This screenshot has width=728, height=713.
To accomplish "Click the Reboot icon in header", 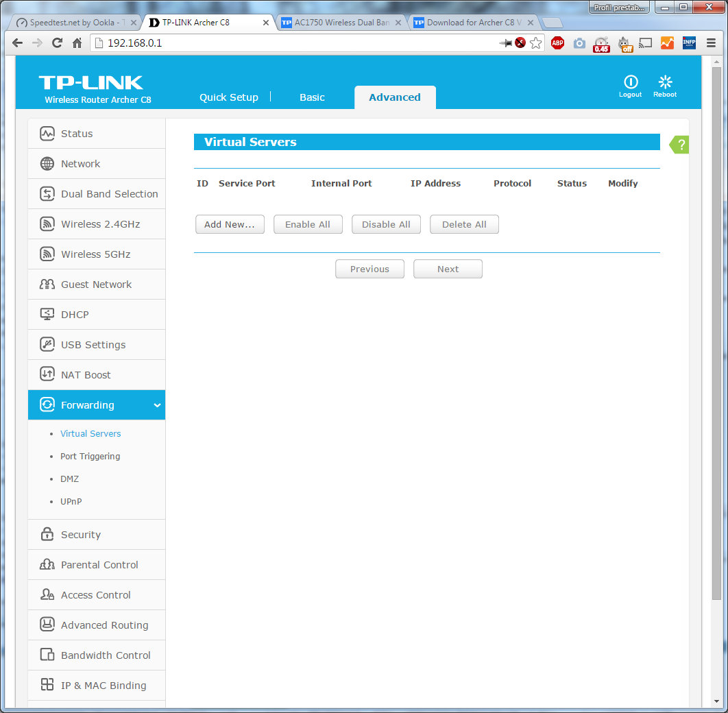I will tap(664, 82).
